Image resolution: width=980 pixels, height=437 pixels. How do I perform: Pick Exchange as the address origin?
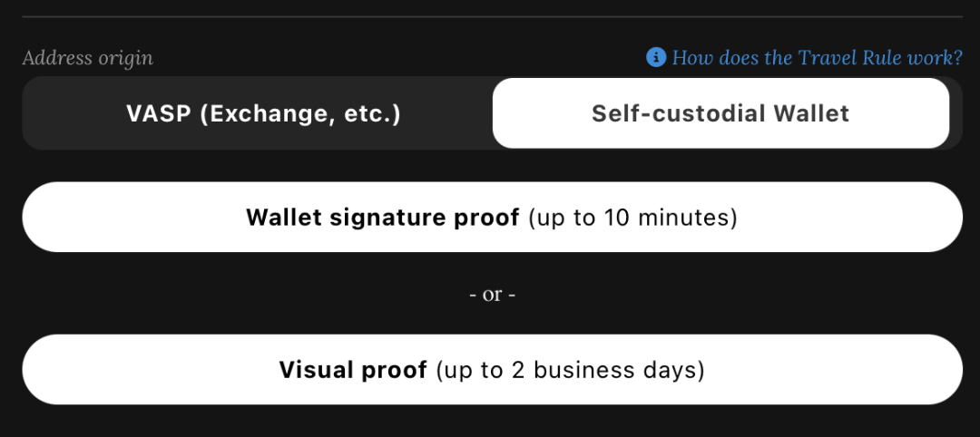(x=263, y=113)
